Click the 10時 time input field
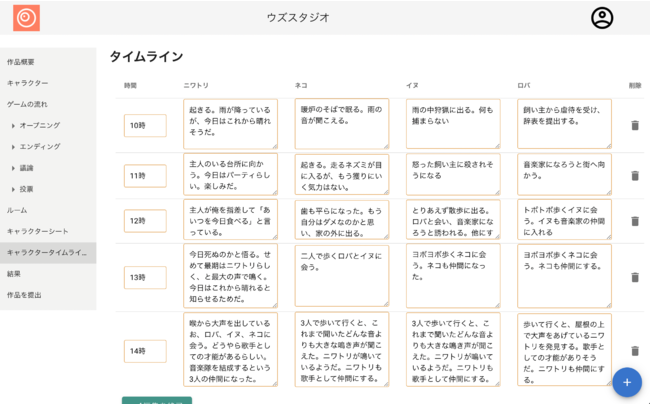 coord(145,125)
